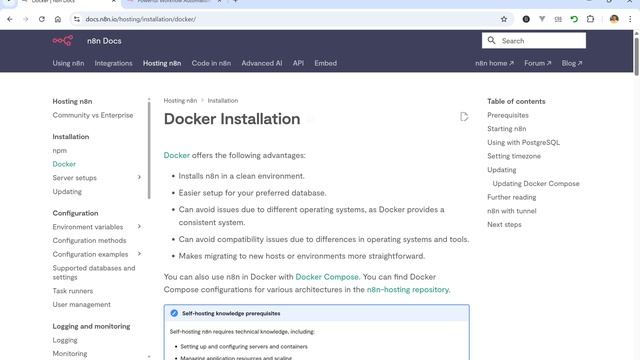
Task: Open Forum external link
Action: tap(538, 63)
